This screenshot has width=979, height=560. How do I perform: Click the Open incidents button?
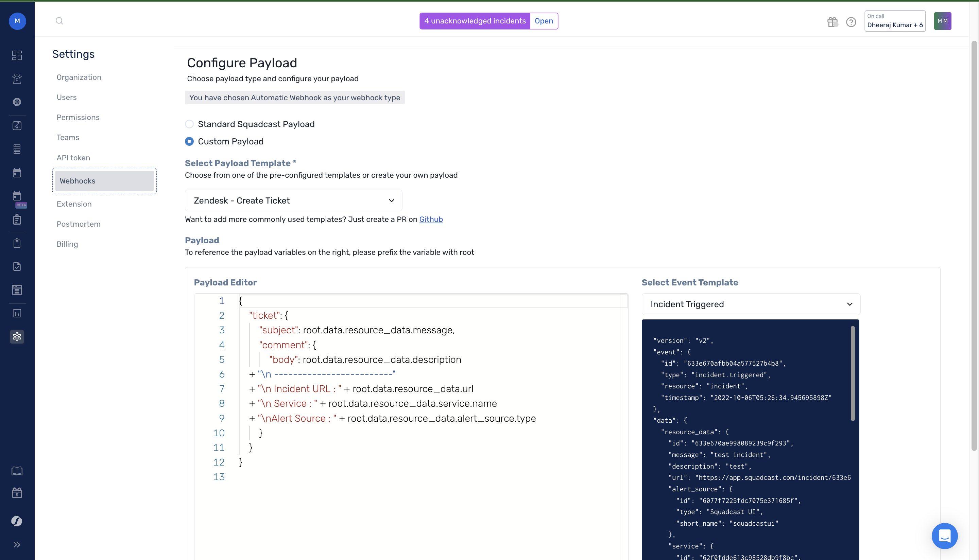(544, 21)
